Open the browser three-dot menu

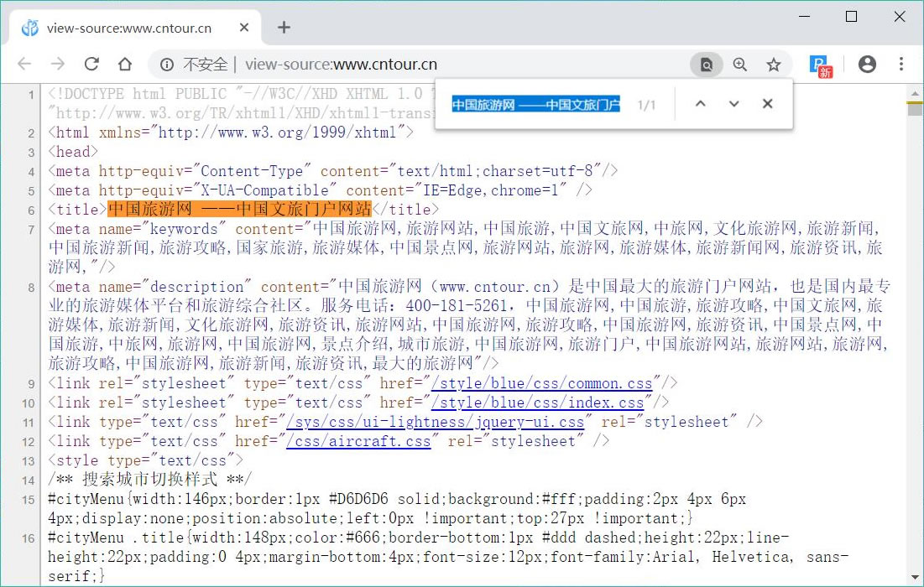(x=901, y=65)
